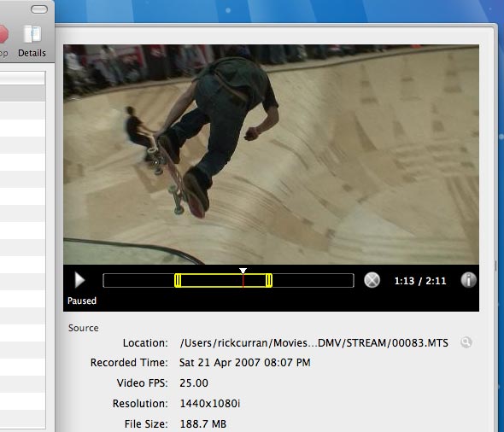Select the 00083.MTS location path
The image size is (504, 432).
tap(314, 343)
